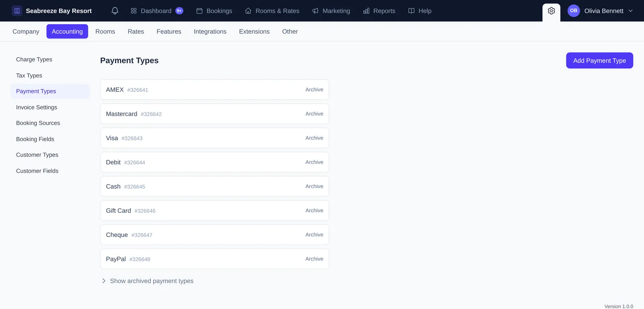Open the Features tab

[x=169, y=31]
